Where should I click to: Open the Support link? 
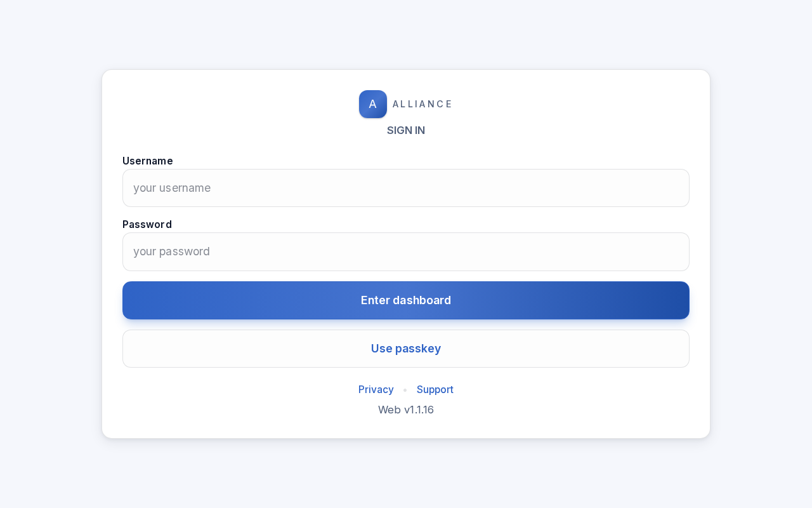(x=435, y=389)
